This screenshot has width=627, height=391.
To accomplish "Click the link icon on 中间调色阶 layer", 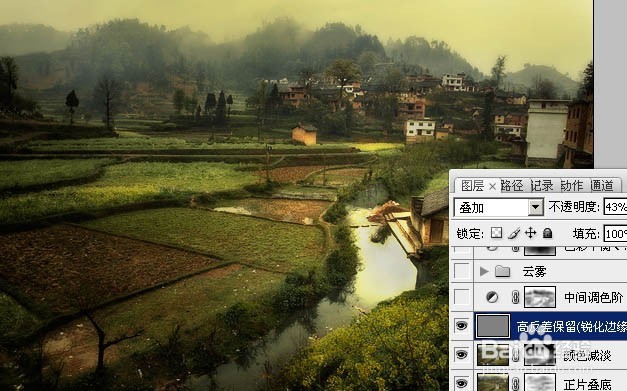I will coord(515,297).
